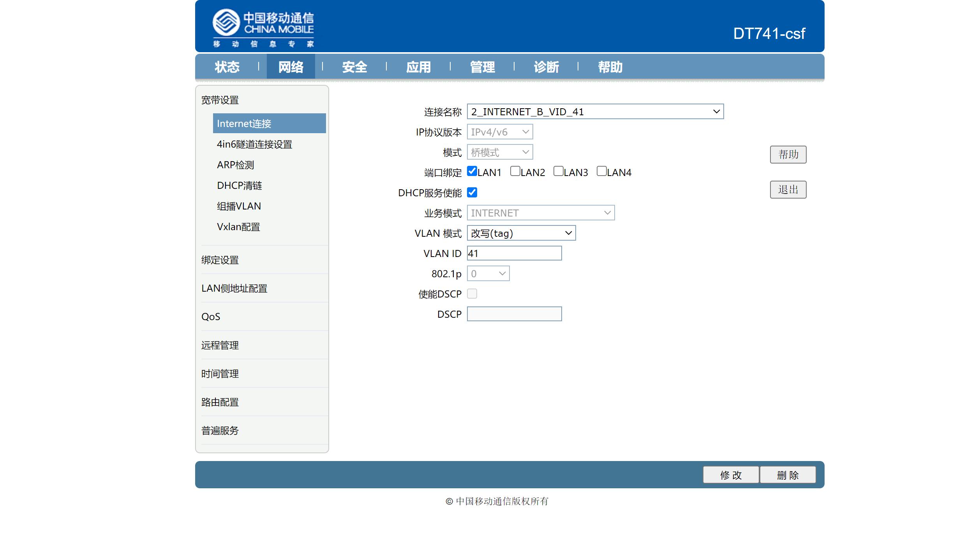Click the 退出 logout button
Image resolution: width=980 pixels, height=535 pixels.
click(788, 190)
